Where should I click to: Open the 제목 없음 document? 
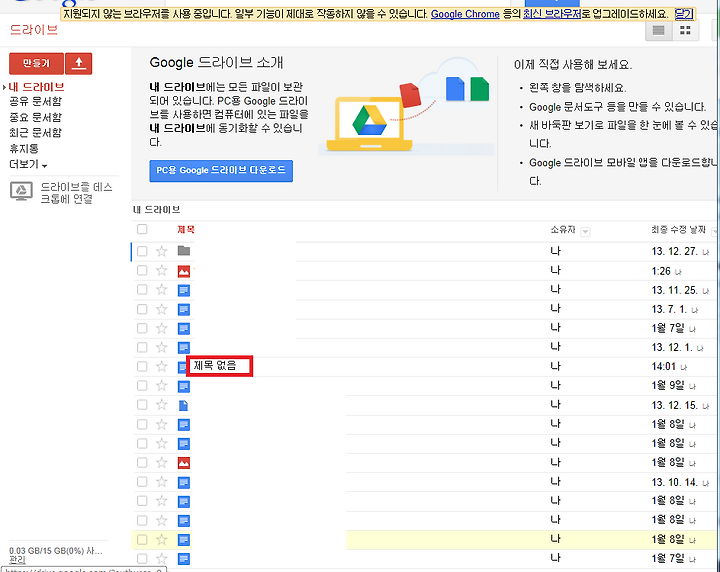click(214, 365)
